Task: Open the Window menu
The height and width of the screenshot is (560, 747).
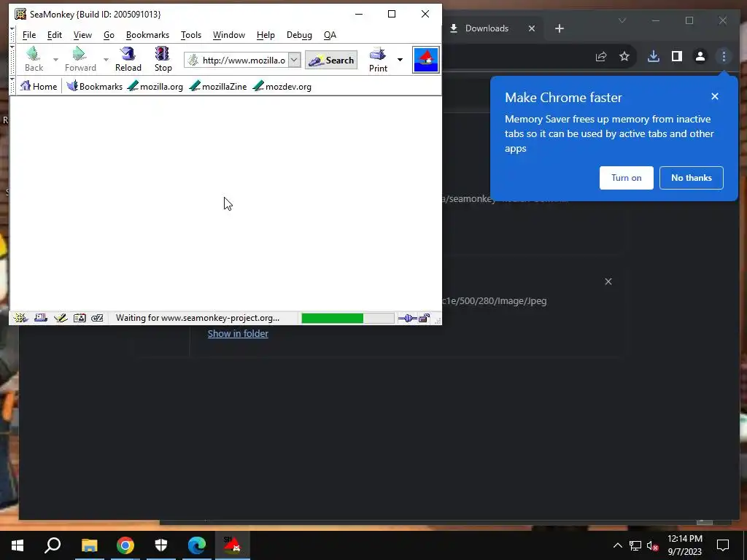Action: (x=228, y=35)
